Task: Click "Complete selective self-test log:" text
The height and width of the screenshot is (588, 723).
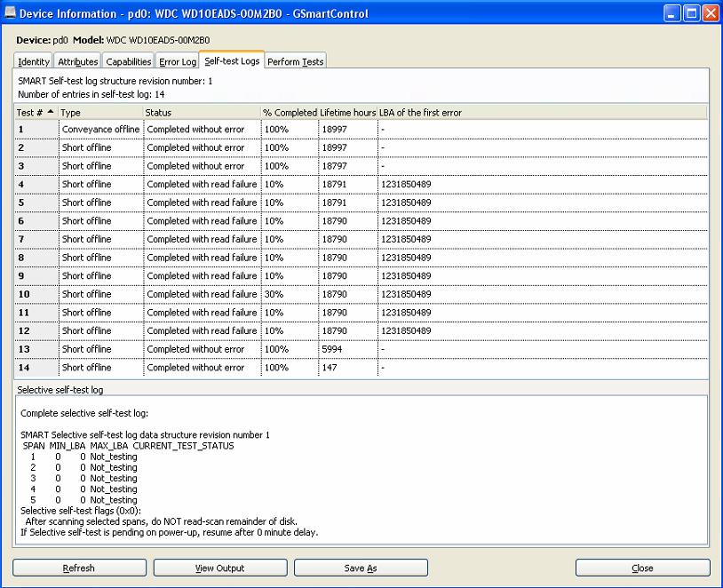Action: tap(84, 413)
